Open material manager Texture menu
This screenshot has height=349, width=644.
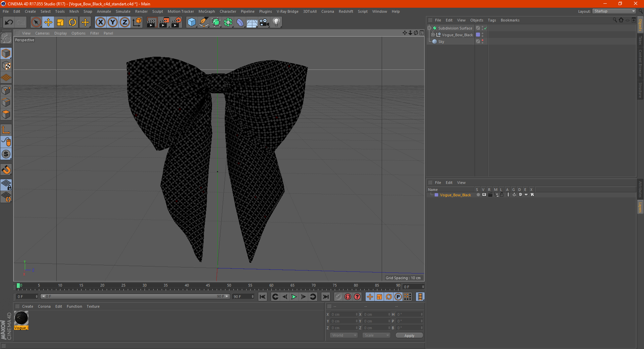tap(93, 306)
